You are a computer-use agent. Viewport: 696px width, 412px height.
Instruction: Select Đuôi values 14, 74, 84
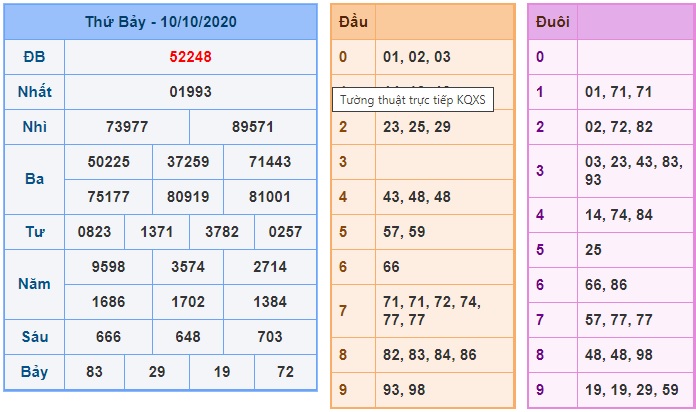(618, 215)
